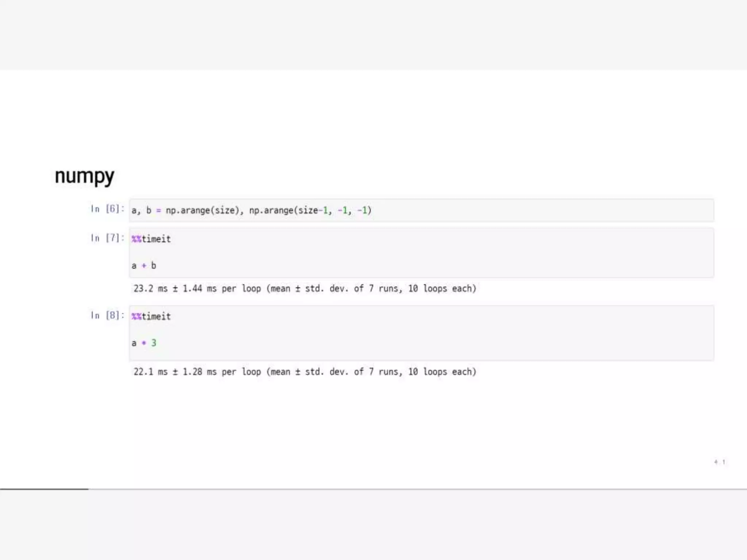
Task: Click the 'numpy' slide heading
Action: click(84, 176)
